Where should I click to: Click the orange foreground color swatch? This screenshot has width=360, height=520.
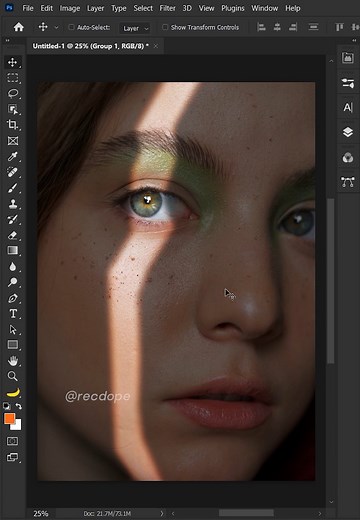(9, 418)
